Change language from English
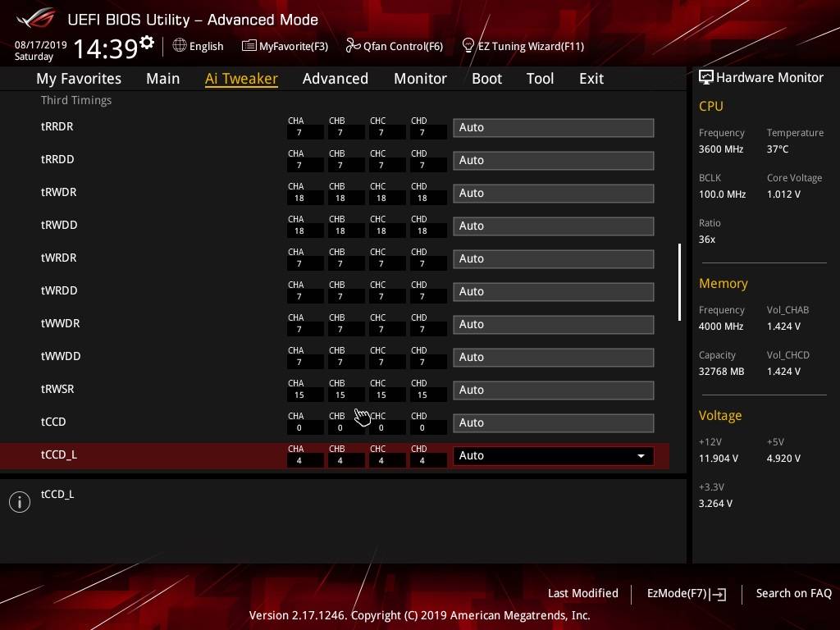The image size is (840, 630). 206,46
